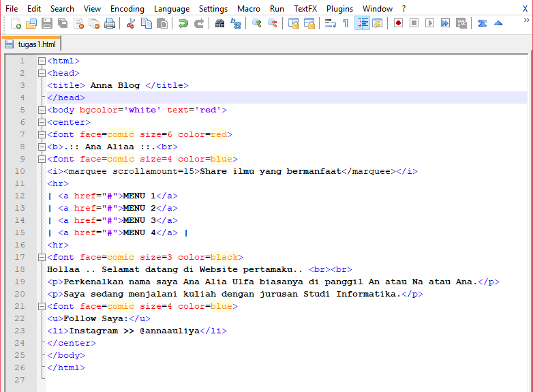The height and width of the screenshot is (392, 533).
Task: Collapse the font size=6 fold on line 7
Action: [x=42, y=134]
